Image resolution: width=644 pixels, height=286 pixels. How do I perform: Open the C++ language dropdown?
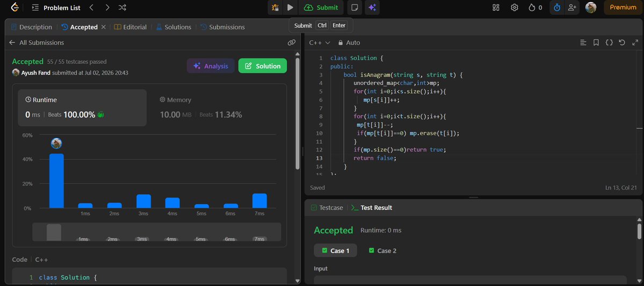[320, 43]
